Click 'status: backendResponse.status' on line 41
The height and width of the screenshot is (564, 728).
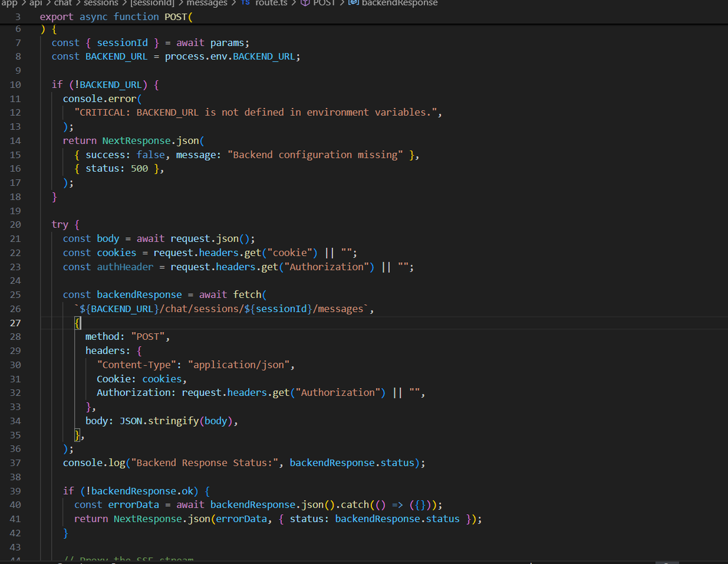tap(375, 518)
